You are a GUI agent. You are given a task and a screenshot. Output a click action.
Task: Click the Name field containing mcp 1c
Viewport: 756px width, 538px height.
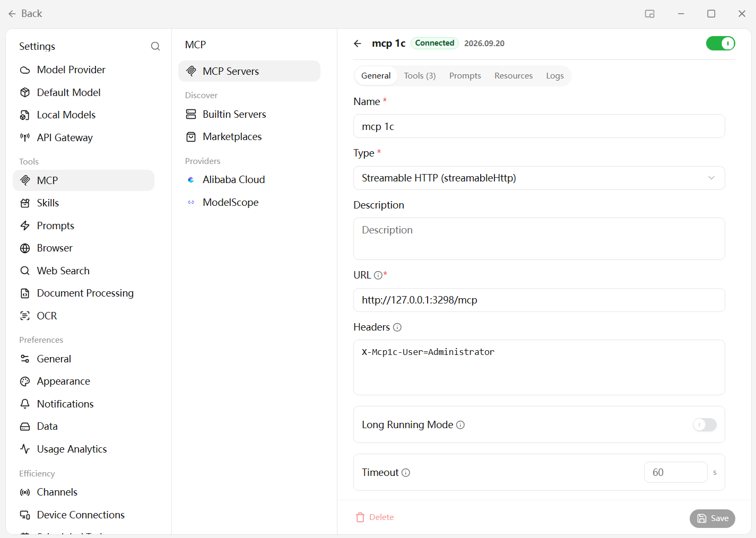click(539, 126)
